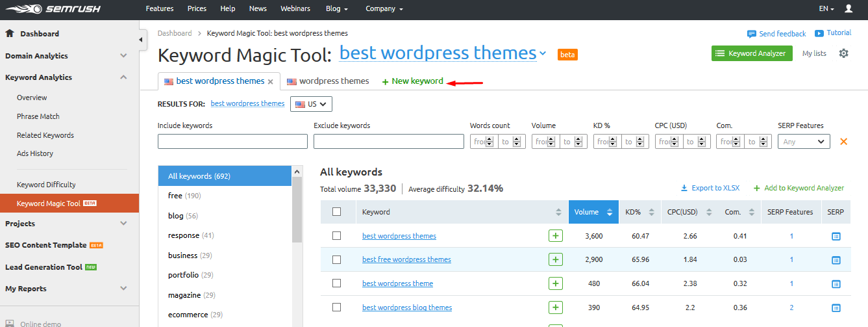Click the Tutorial video icon

coord(819,33)
